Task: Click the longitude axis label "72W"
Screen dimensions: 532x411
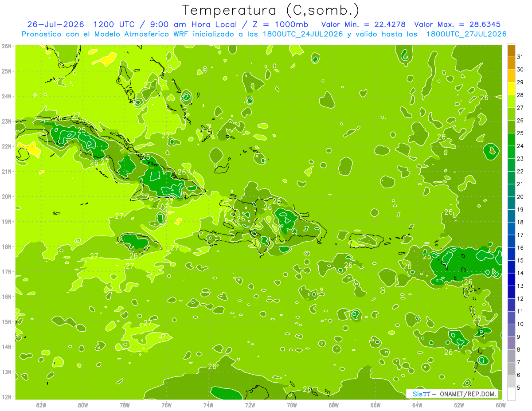Action: point(250,405)
